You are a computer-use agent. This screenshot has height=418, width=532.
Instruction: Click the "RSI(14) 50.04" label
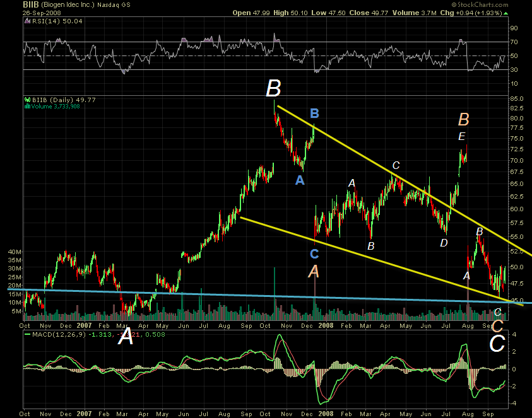57,21
